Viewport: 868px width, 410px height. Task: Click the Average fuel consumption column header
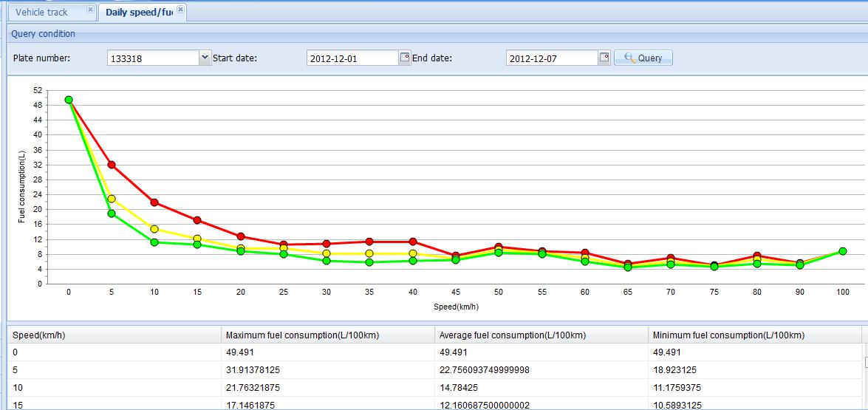pos(541,335)
